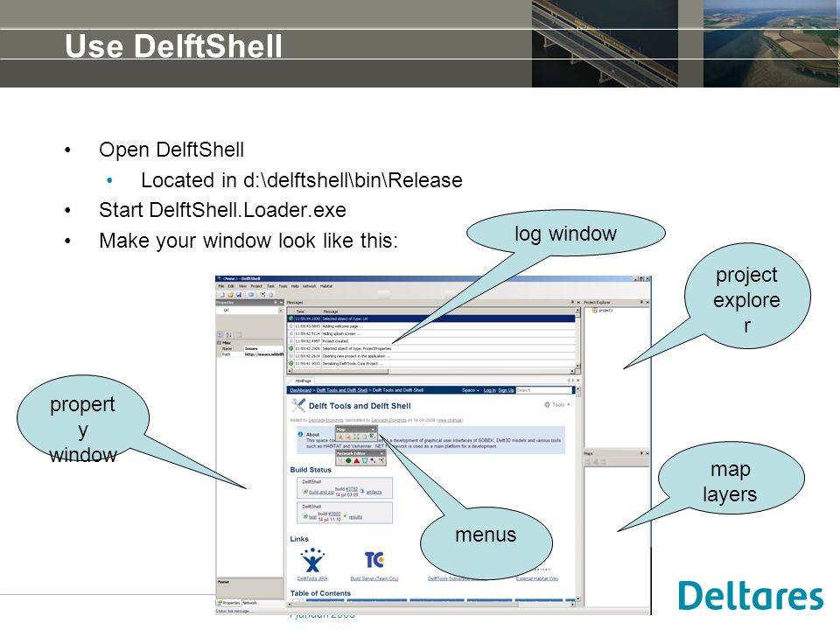Close the floating Network Editor toolbar
This screenshot has height=630, width=840.
pos(381,454)
